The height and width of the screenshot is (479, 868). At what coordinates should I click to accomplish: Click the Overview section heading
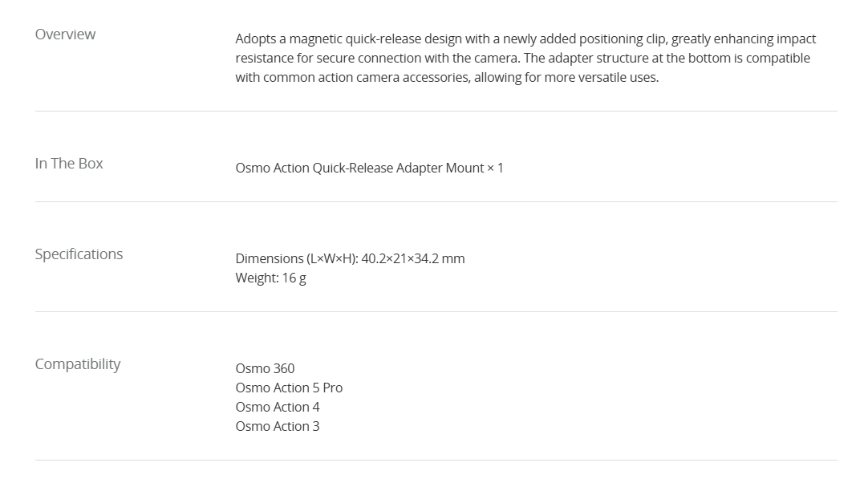click(65, 35)
